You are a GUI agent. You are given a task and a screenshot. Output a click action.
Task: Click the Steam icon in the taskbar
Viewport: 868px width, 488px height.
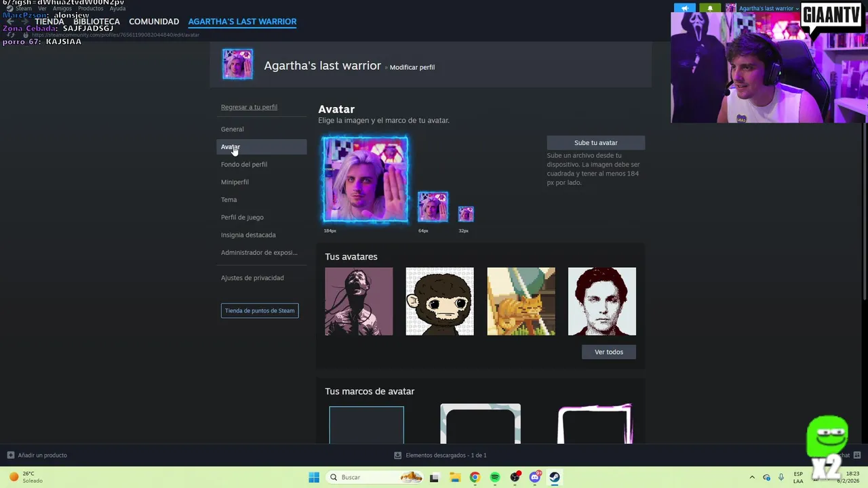555,477
